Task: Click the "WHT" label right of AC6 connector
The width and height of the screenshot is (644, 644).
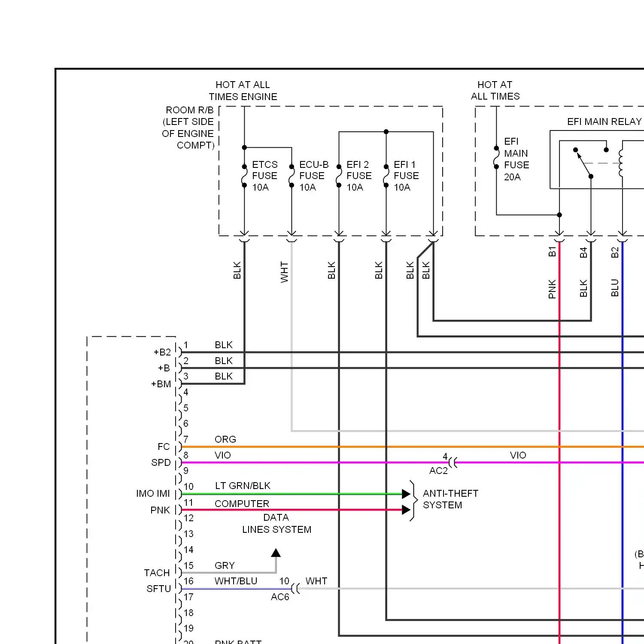Action: coord(316,581)
